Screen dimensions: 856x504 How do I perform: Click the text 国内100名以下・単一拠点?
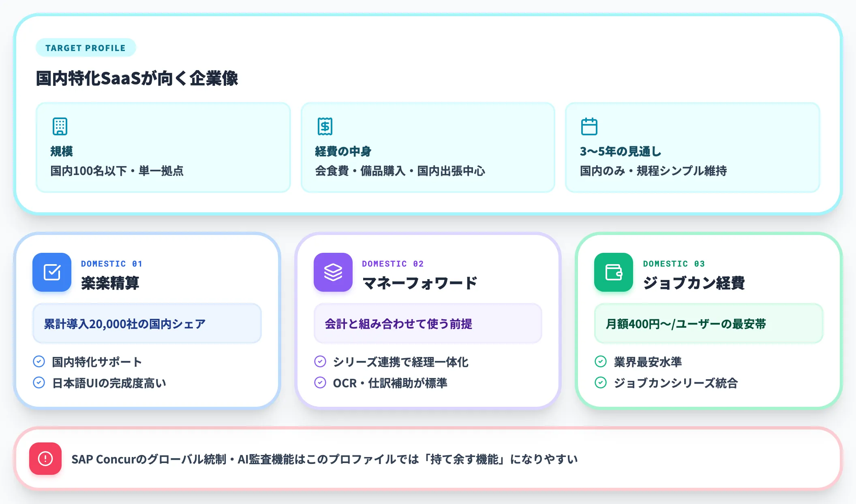tap(117, 171)
